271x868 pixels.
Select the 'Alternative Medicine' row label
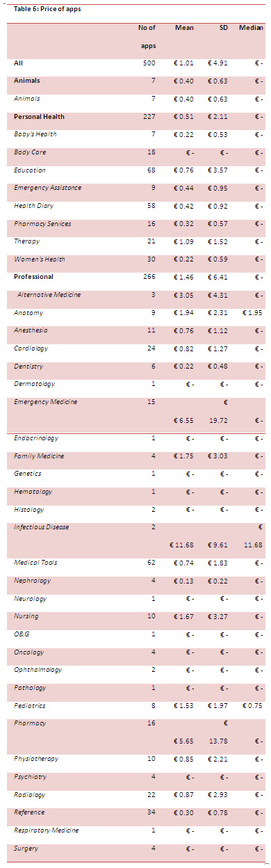coord(49,295)
